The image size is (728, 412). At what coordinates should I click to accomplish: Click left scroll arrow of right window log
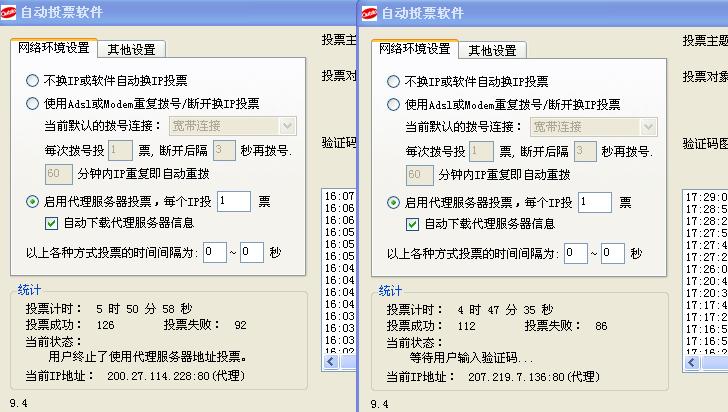(x=692, y=363)
